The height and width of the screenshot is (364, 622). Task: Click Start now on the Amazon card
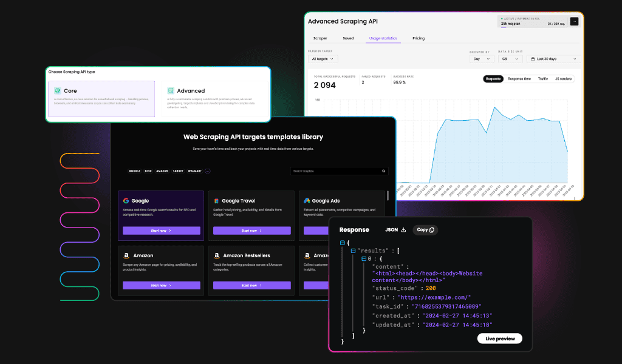[161, 285]
